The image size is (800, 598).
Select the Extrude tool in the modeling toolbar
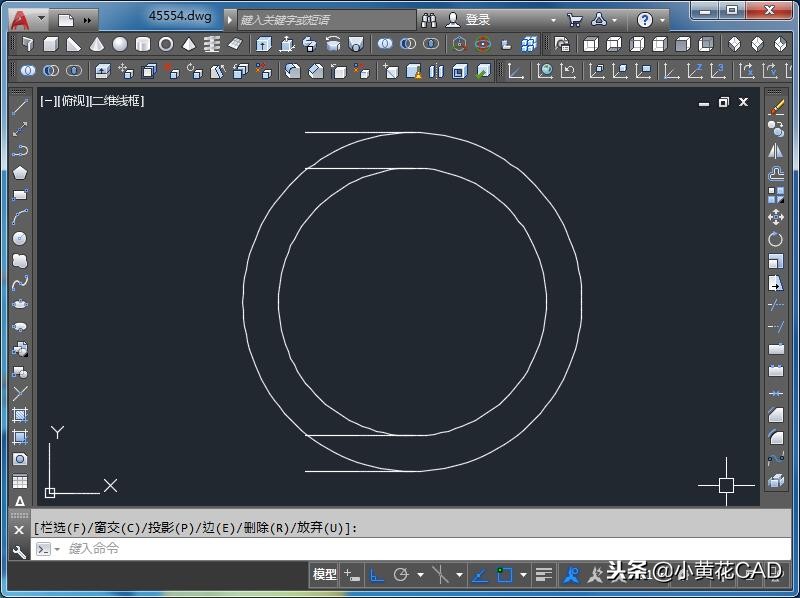pyautogui.click(x=261, y=44)
